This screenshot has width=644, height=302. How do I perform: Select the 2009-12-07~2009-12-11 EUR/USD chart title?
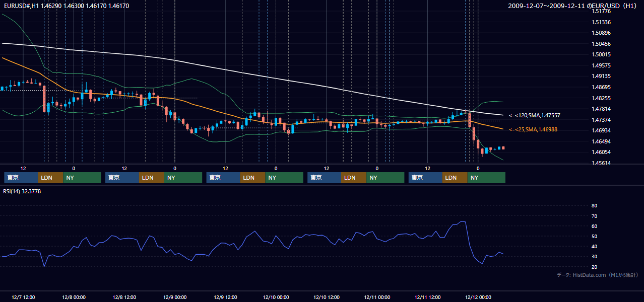pyautogui.click(x=573, y=6)
